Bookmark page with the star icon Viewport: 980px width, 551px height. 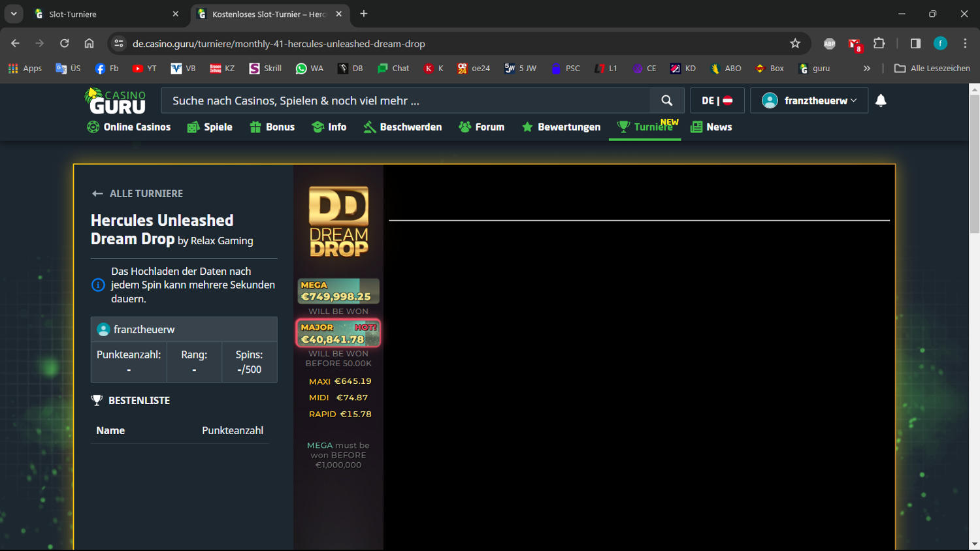coord(795,44)
